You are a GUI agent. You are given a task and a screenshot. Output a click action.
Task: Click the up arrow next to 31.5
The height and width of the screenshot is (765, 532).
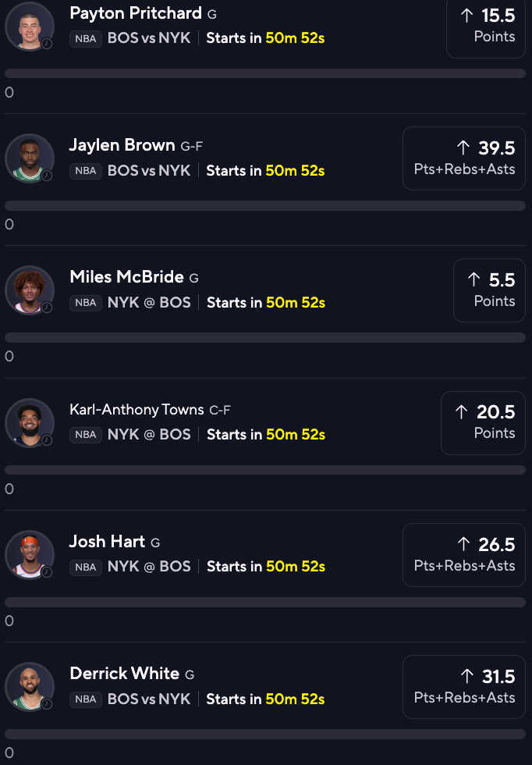(x=467, y=676)
